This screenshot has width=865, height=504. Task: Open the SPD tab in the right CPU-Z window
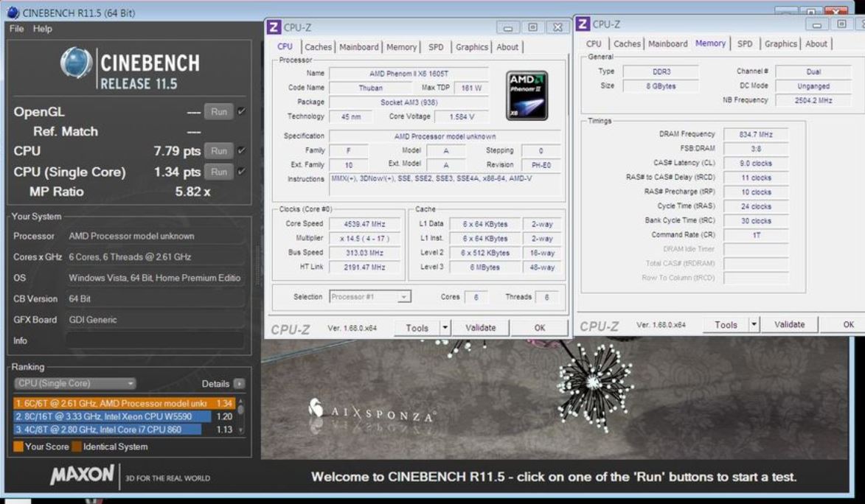pos(745,43)
